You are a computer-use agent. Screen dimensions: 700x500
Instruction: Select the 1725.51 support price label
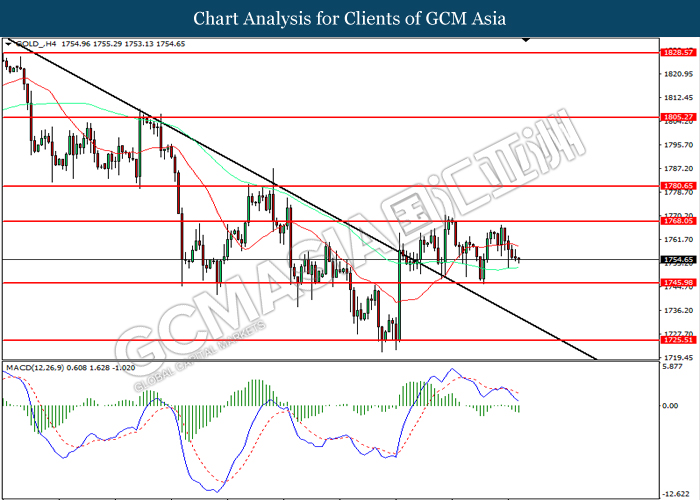[x=678, y=340]
